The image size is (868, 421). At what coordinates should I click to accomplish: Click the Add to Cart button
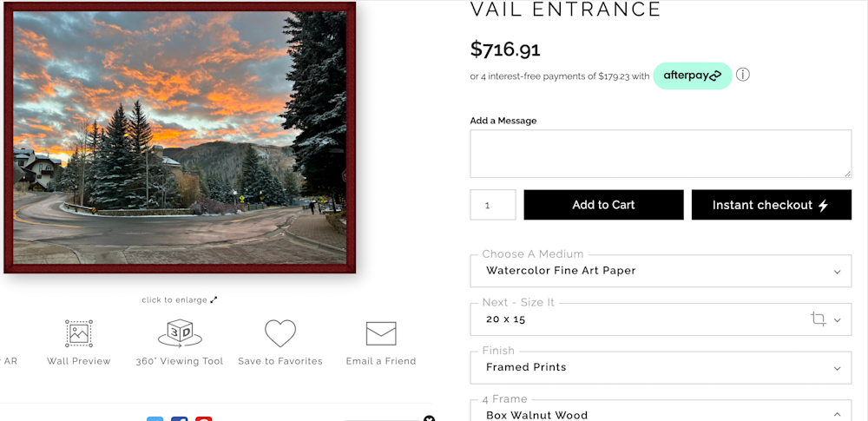[603, 205]
